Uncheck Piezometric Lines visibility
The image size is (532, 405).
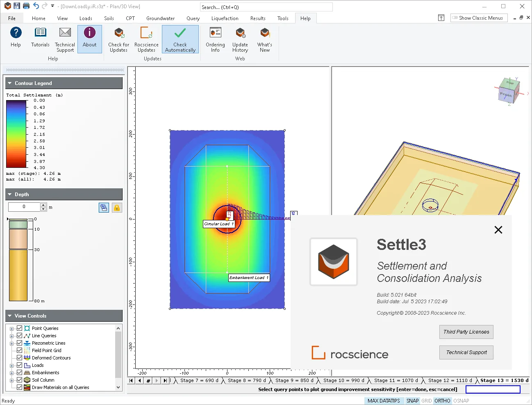[19, 343]
